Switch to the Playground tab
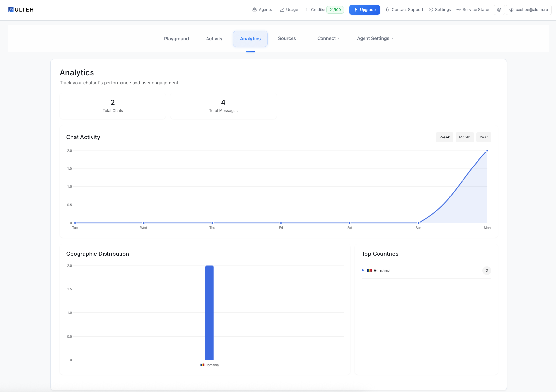The image size is (556, 392). point(176,38)
